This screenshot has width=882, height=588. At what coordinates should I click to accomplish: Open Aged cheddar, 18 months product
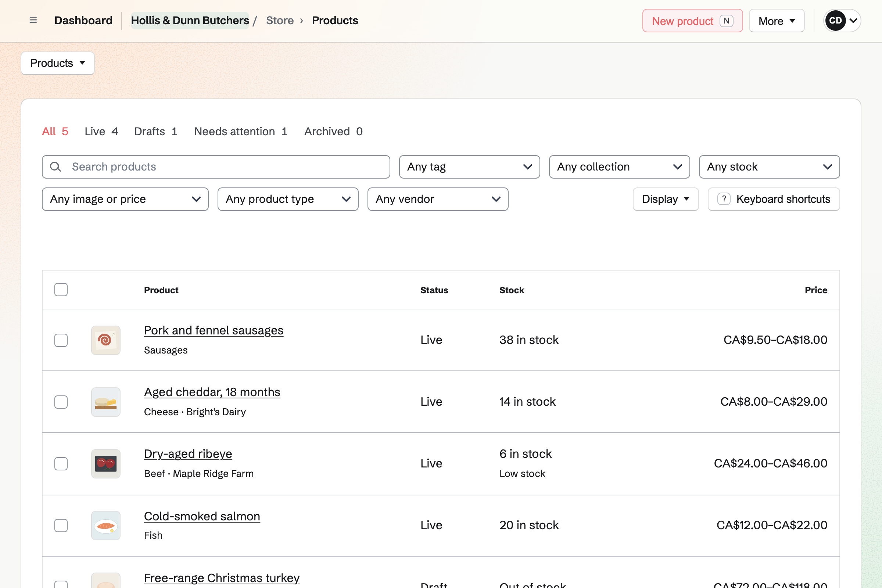pos(212,392)
